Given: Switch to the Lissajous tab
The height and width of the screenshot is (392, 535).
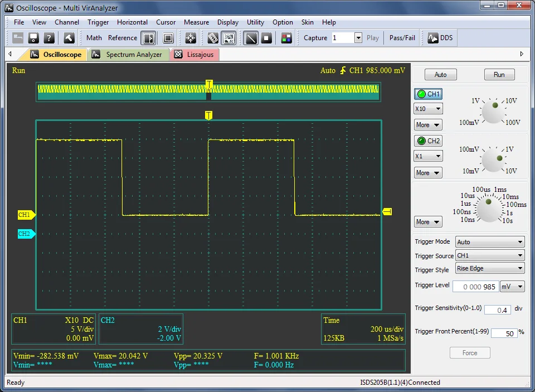Looking at the screenshot, I should tap(195, 55).
